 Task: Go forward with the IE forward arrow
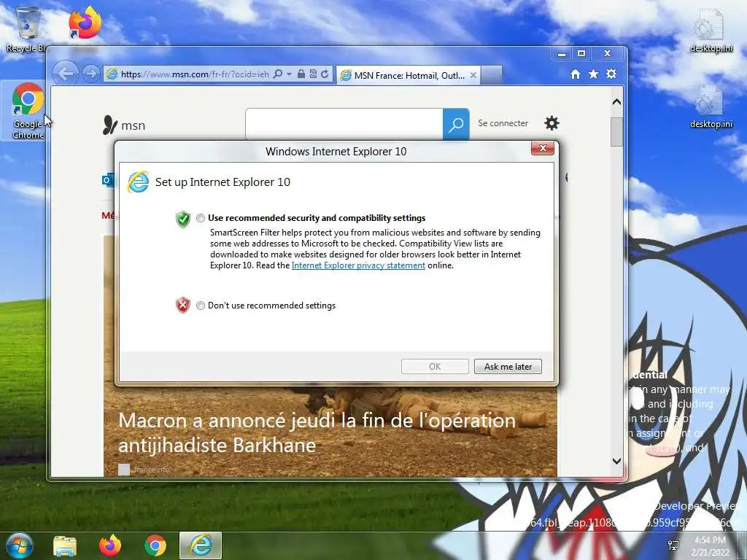point(90,74)
